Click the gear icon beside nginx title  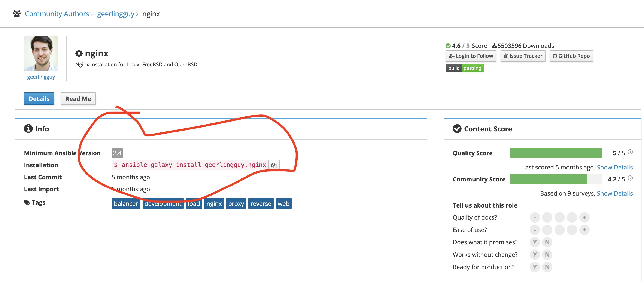point(79,53)
